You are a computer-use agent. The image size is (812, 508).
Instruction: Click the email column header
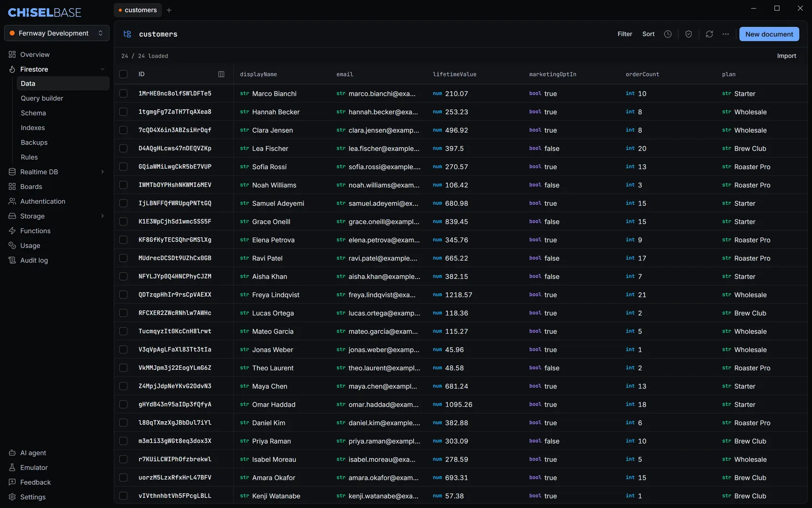[345, 74]
